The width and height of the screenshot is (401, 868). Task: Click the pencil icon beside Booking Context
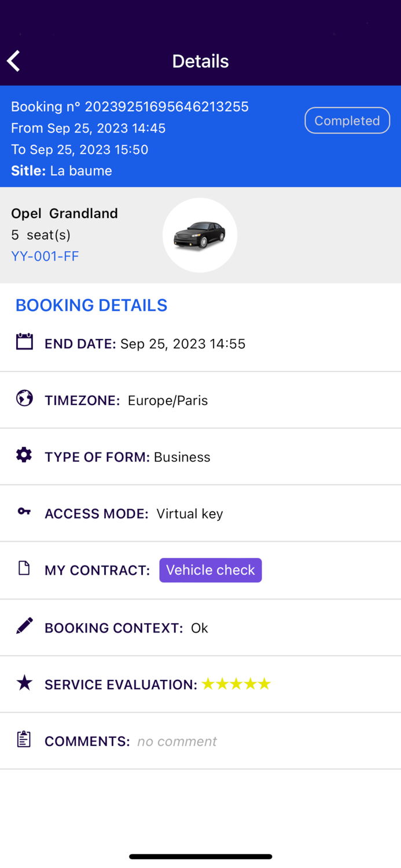(24, 626)
